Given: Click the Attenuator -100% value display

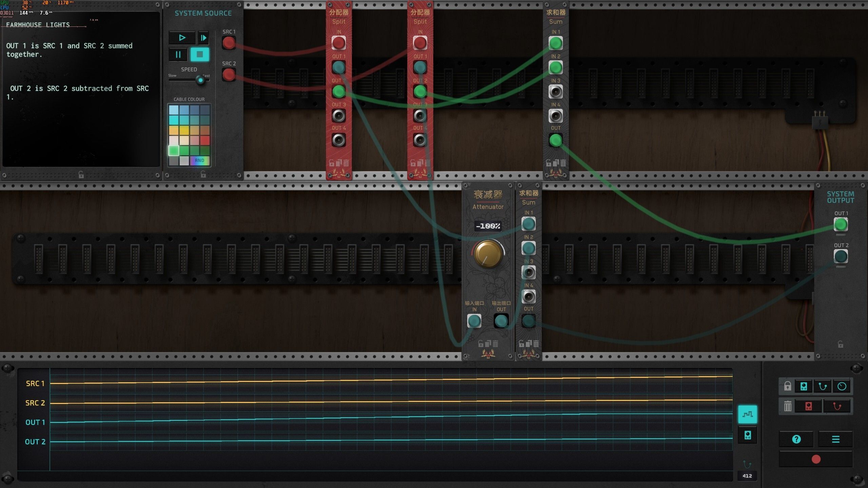Looking at the screenshot, I should (488, 226).
